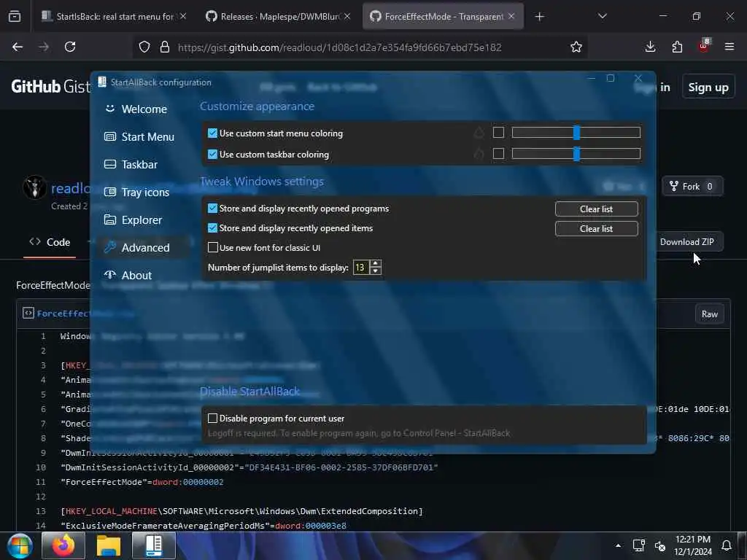
Task: Open File Explorer from the taskbar
Action: click(x=109, y=545)
